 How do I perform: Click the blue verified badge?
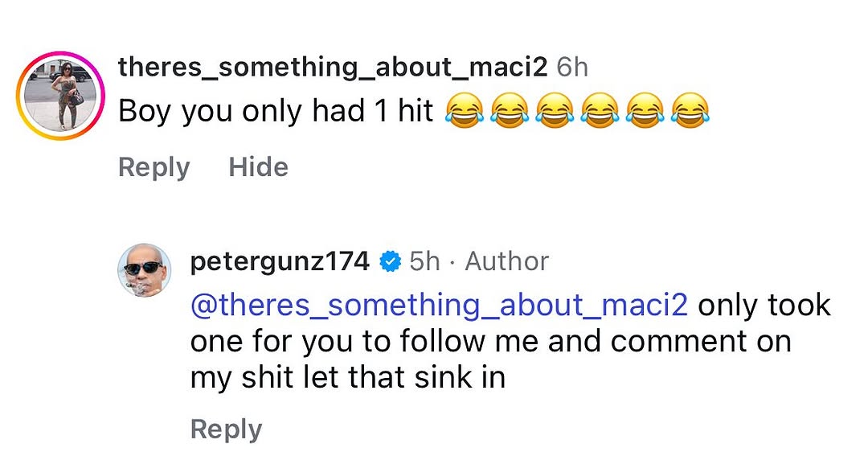(390, 261)
